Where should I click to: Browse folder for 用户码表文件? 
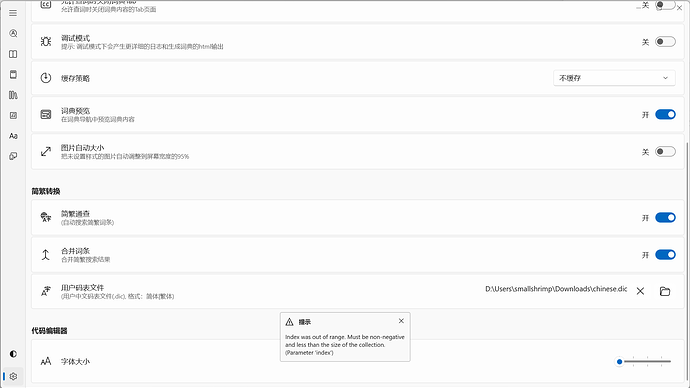(x=665, y=291)
